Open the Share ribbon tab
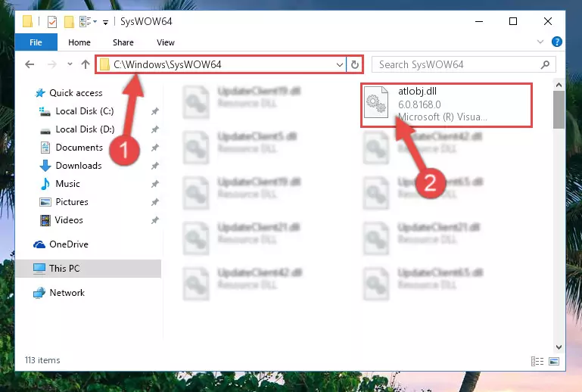582x392 pixels. [123, 42]
